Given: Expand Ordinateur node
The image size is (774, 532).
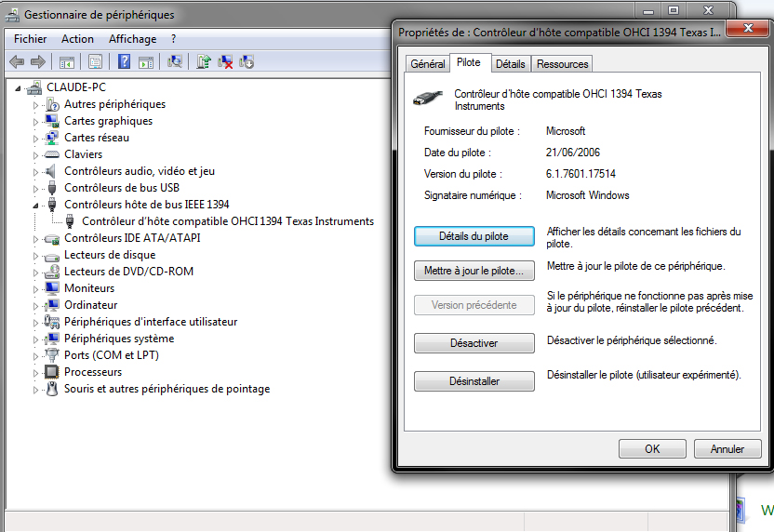Looking at the screenshot, I should pos(35,306).
